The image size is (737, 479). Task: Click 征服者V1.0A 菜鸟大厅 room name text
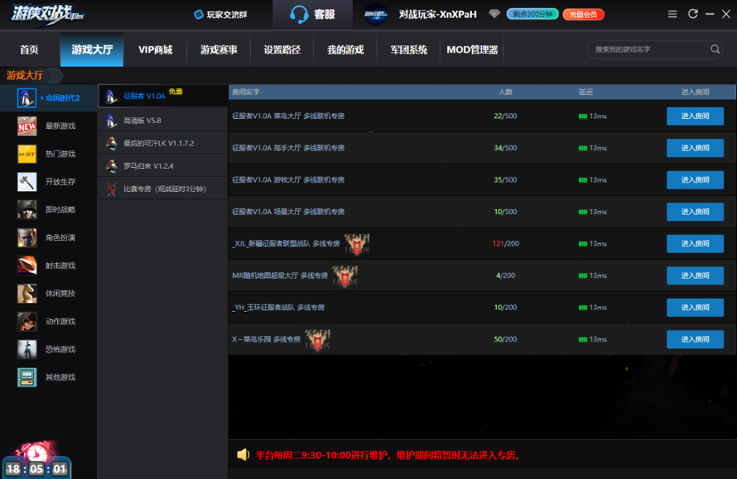point(288,116)
